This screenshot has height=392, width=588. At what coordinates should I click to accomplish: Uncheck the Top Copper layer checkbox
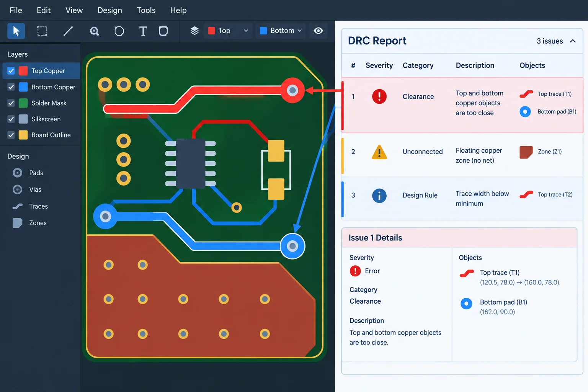(x=11, y=71)
